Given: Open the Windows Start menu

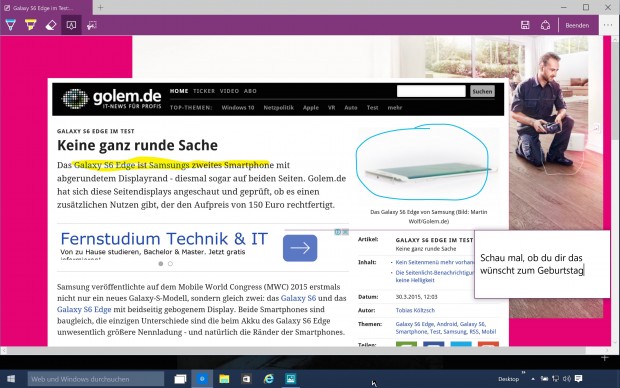Looking at the screenshot, I should [x=11, y=379].
